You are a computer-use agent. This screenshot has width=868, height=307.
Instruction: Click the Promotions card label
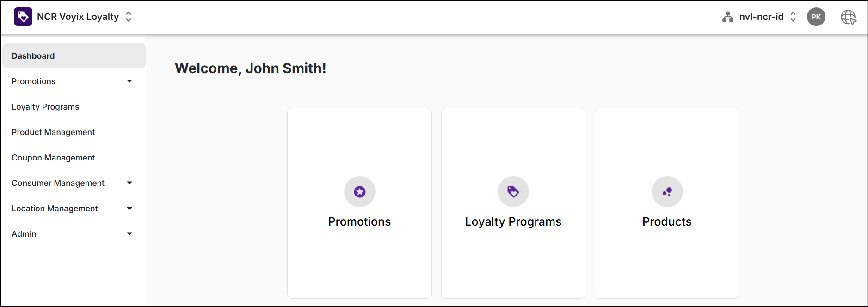[x=359, y=222]
